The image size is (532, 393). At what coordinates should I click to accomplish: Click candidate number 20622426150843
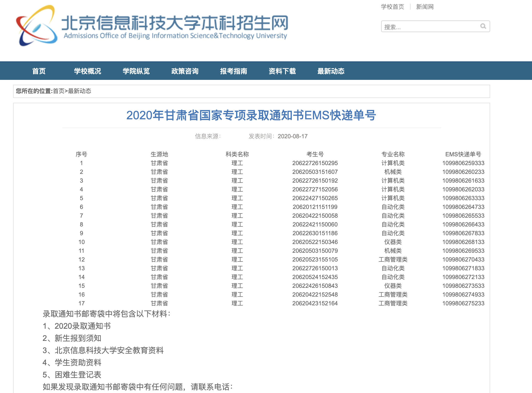(315, 286)
